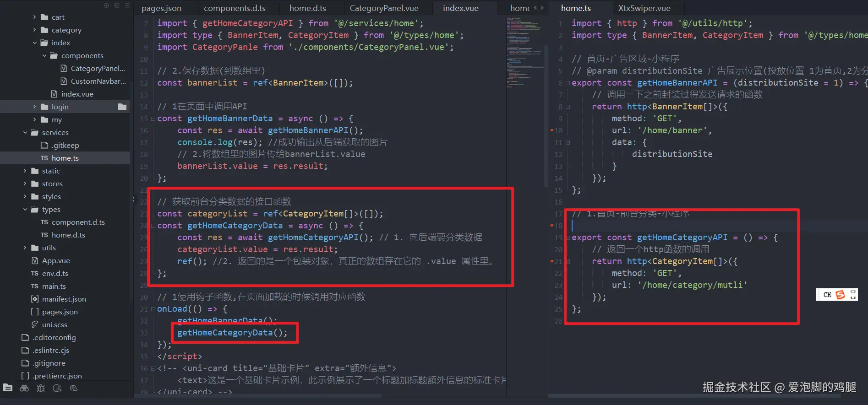This screenshot has width=868, height=405.
Task: Fold the return block at line 21 in home.ts
Action: 568,261
